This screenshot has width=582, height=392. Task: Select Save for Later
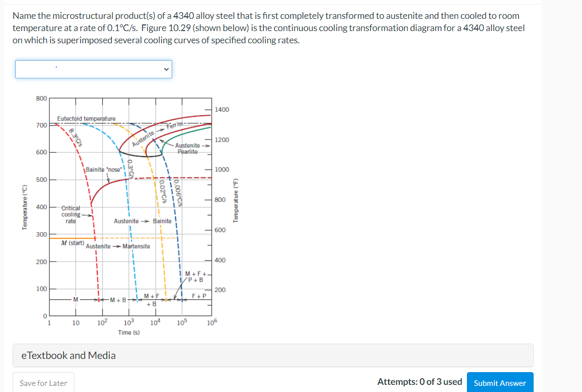coord(43,382)
